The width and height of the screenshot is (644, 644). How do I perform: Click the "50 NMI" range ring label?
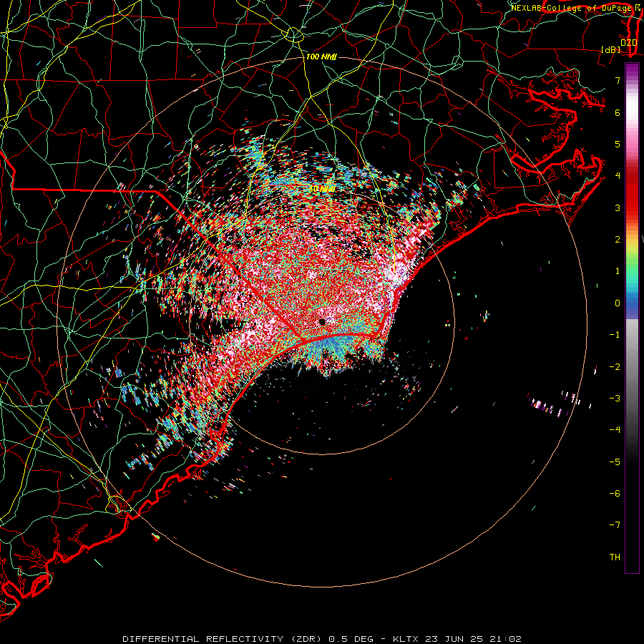coord(322,190)
